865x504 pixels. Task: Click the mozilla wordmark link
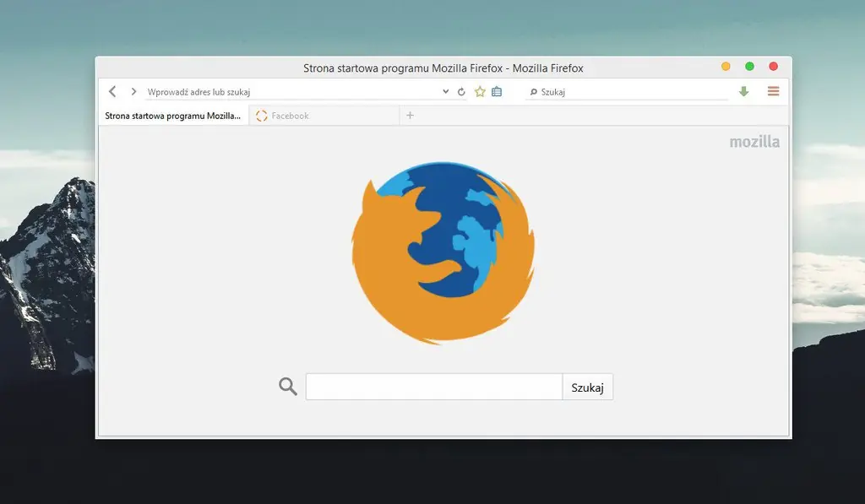pos(754,142)
